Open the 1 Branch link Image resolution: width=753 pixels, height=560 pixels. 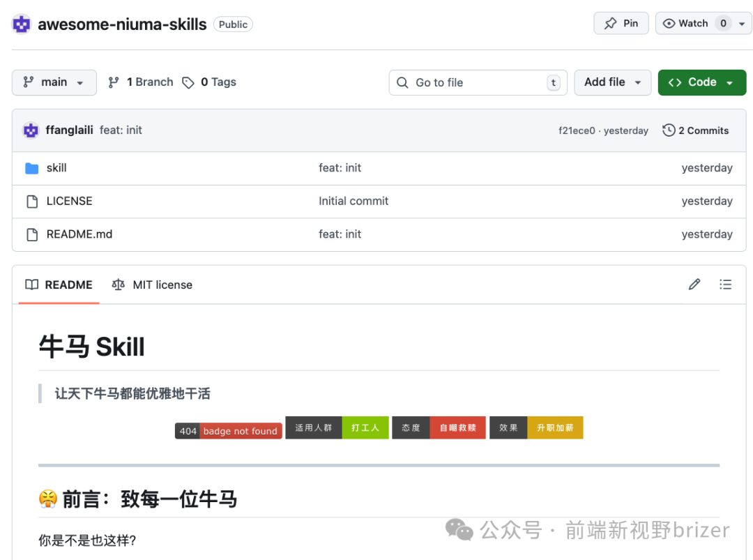click(141, 82)
